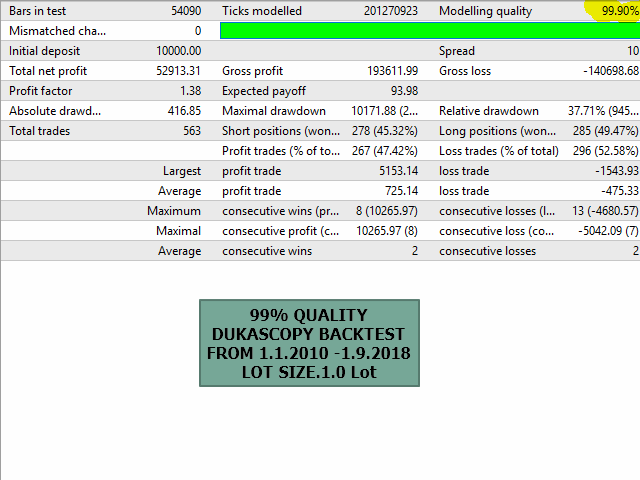This screenshot has height=480, width=640.
Task: Click the consecutive profit value 10265.97 (8)
Action: click(x=387, y=231)
